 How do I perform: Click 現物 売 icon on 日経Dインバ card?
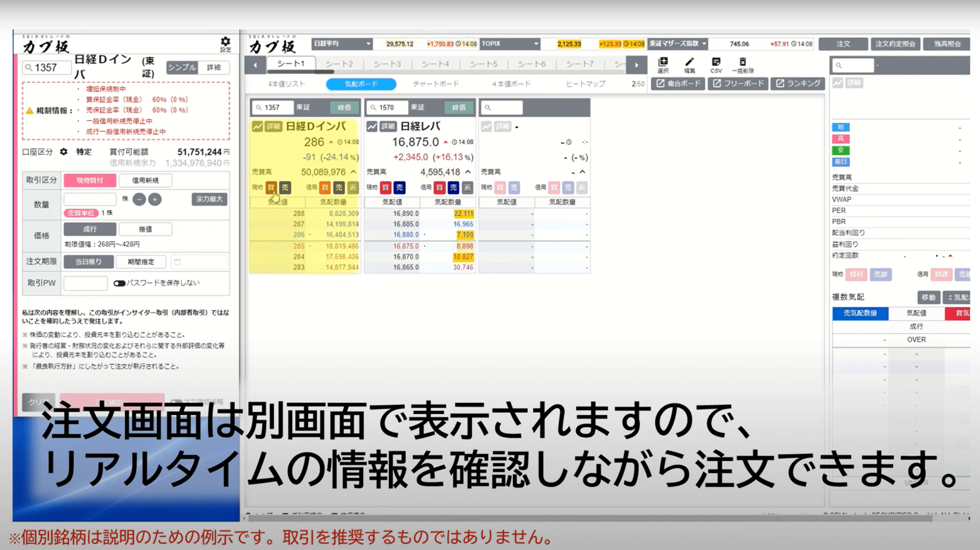pyautogui.click(x=285, y=187)
